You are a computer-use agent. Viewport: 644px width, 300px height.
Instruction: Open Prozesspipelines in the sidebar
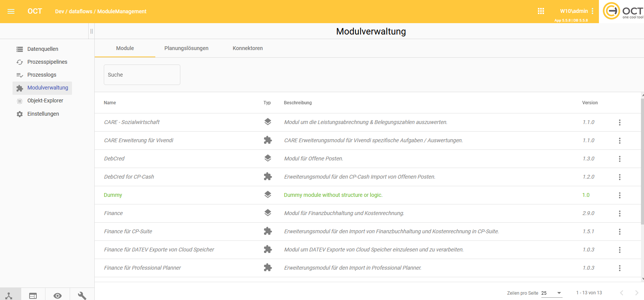point(47,62)
